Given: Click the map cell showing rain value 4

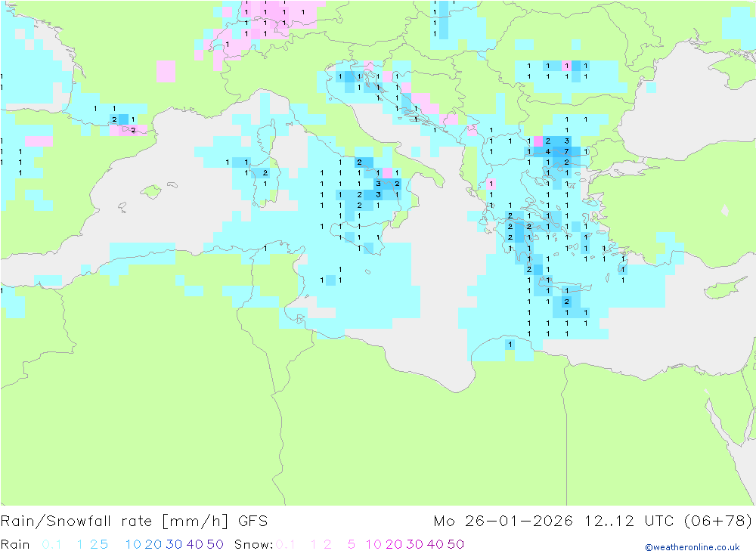Looking at the screenshot, I should click(x=547, y=151).
